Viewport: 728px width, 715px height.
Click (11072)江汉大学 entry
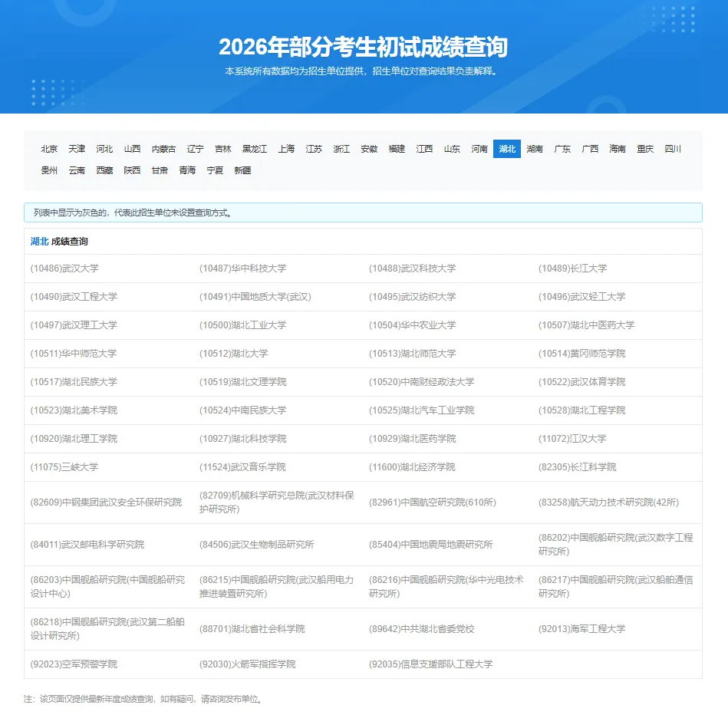pyautogui.click(x=572, y=438)
